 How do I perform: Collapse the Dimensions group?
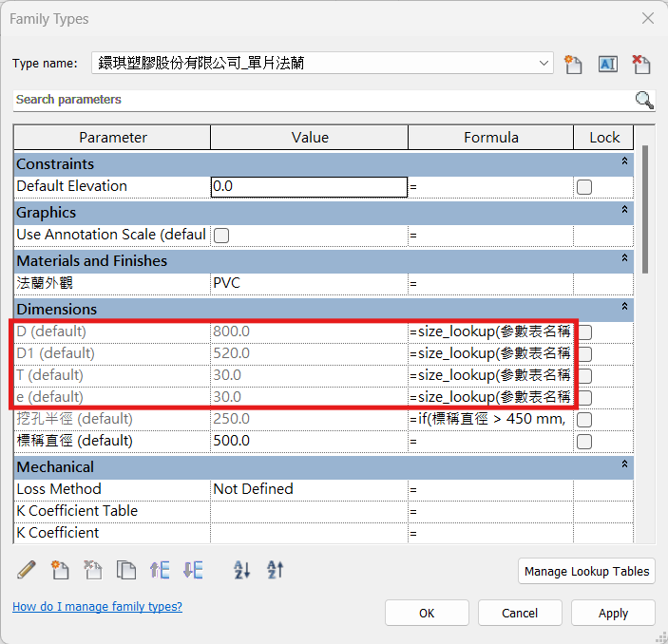click(624, 309)
